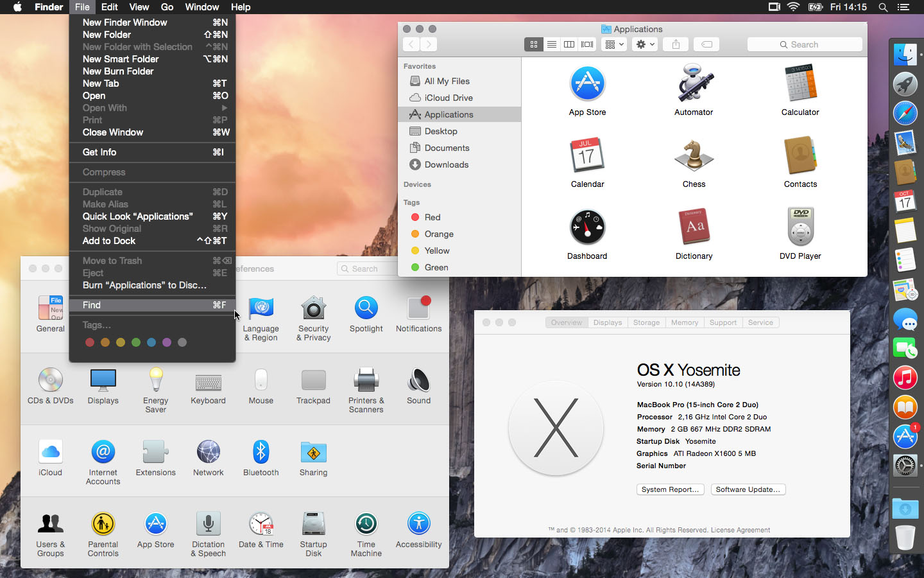Switch Finder to column view

tap(569, 44)
